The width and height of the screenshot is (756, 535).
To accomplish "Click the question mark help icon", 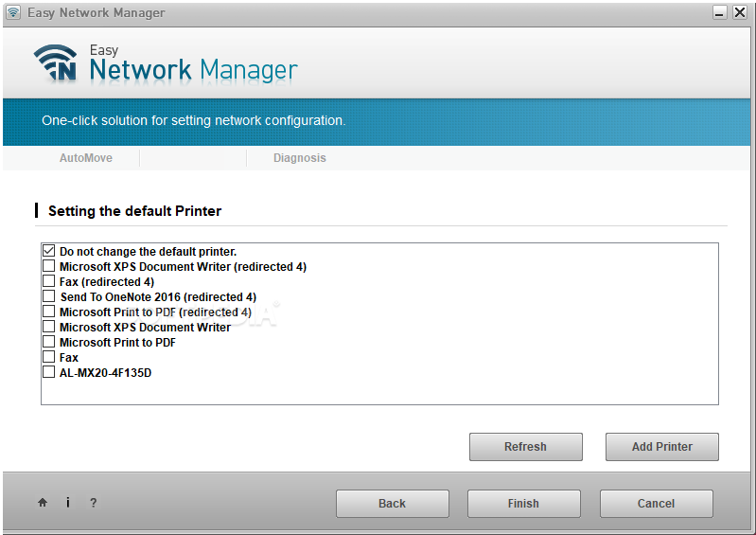I will 93,503.
